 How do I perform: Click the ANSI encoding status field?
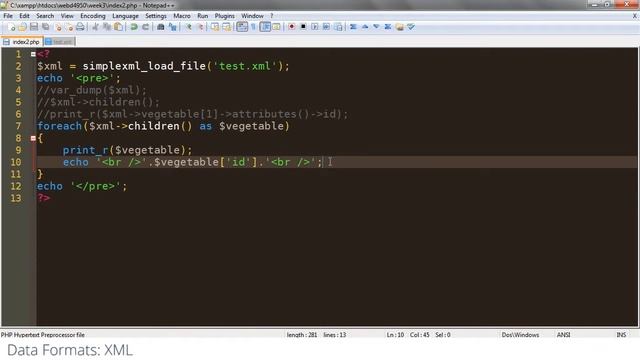click(564, 335)
